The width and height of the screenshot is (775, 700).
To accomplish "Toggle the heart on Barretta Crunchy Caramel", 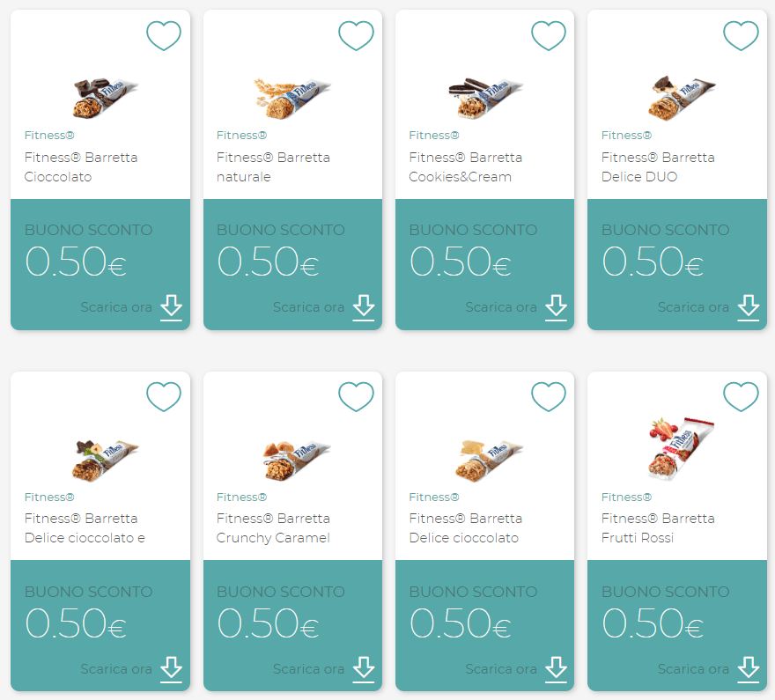I will [356, 397].
